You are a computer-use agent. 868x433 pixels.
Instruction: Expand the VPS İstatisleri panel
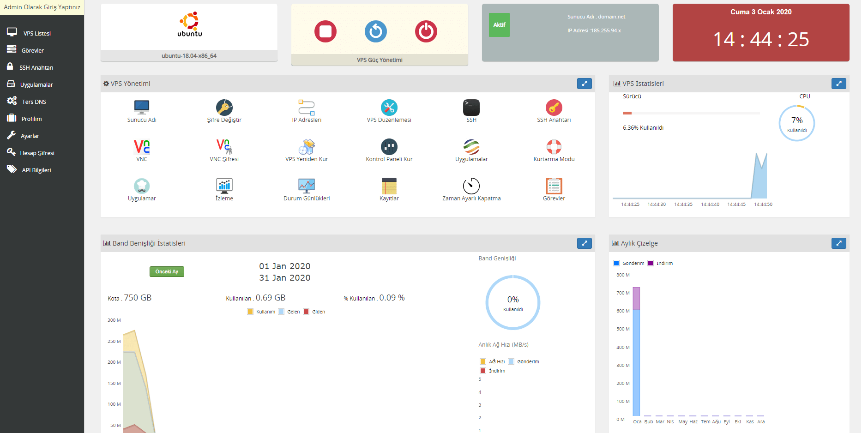pos(838,84)
